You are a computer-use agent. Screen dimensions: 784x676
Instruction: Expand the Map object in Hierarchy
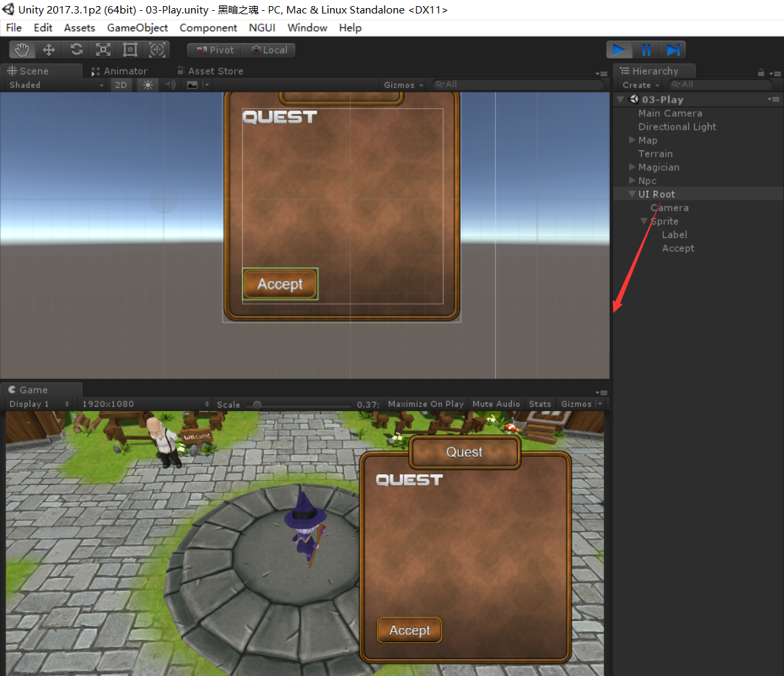click(x=632, y=140)
